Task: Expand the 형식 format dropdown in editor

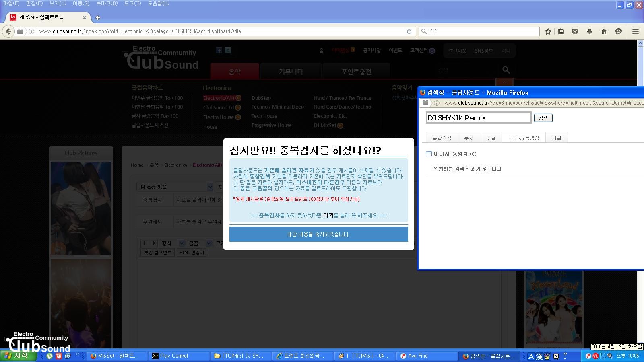Action: 172,243
